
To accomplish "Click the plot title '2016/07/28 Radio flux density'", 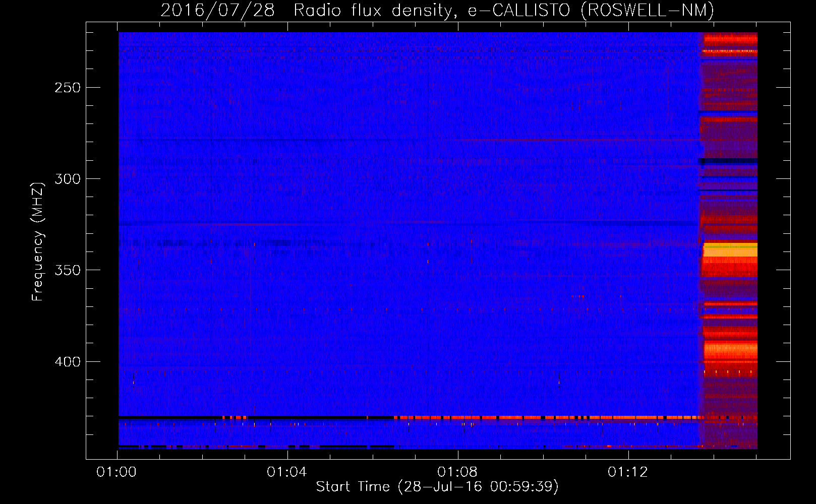I will point(306,11).
